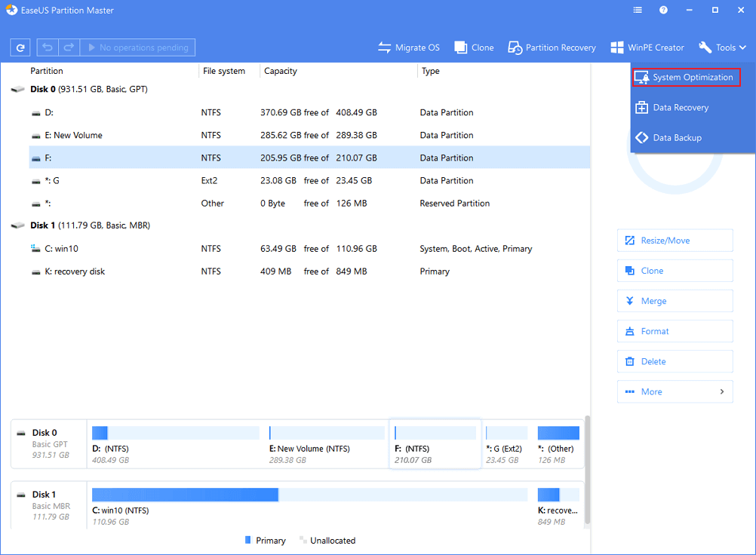Open the list menu icon in title bar
Screen dimensions: 756x555
pyautogui.click(x=638, y=10)
